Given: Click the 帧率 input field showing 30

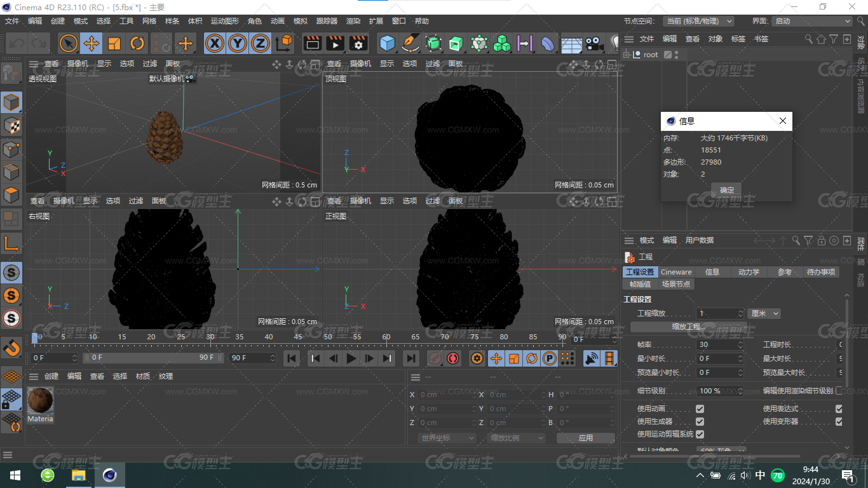Looking at the screenshot, I should pyautogui.click(x=716, y=344).
